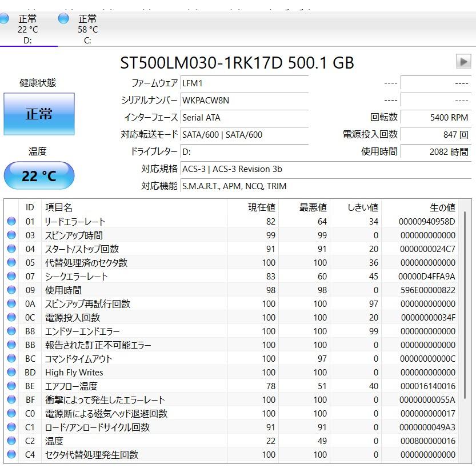Image resolution: width=476 pixels, height=476 pixels.
Task: Select the エンドツーエンドエラー attribute row
Action: coord(232,331)
